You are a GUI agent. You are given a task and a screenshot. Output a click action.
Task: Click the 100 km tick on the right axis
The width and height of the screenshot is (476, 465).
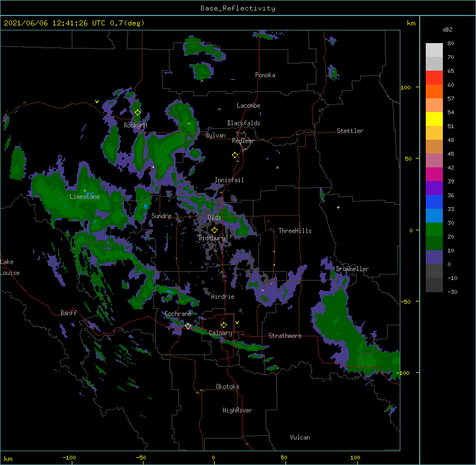click(x=405, y=87)
